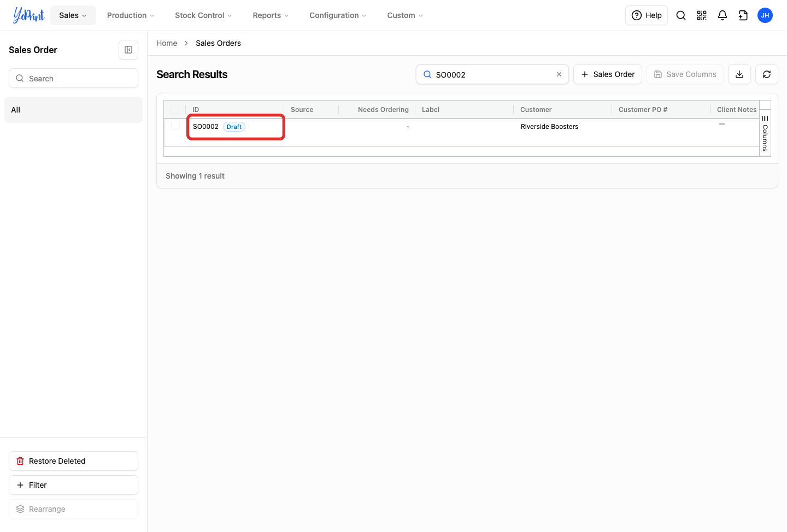Create a new Sales Order
The height and width of the screenshot is (532, 787).
point(608,74)
